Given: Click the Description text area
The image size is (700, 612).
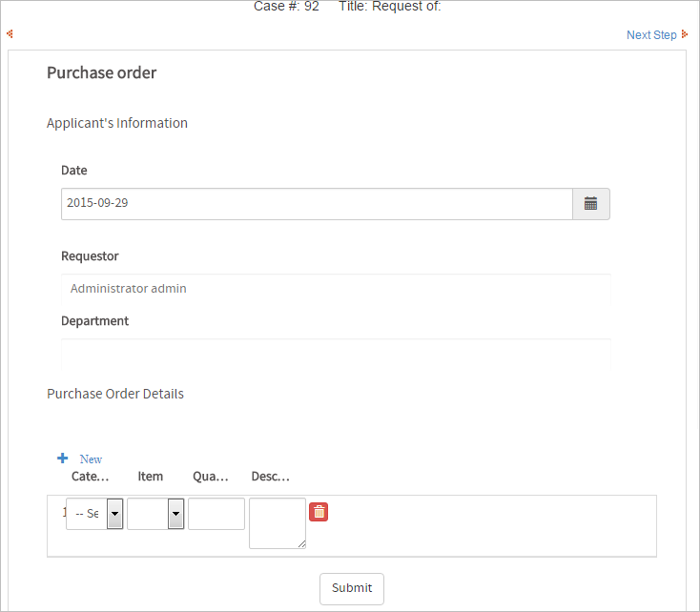Looking at the screenshot, I should (x=277, y=522).
